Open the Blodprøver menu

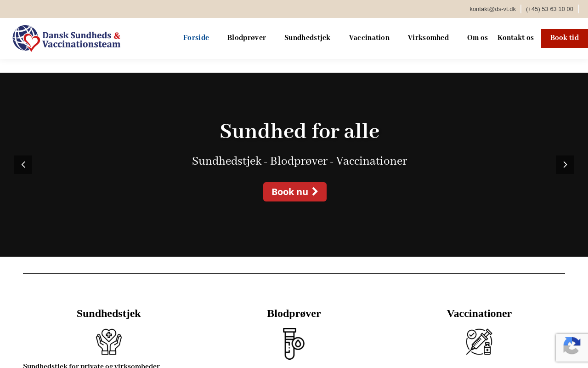(247, 38)
